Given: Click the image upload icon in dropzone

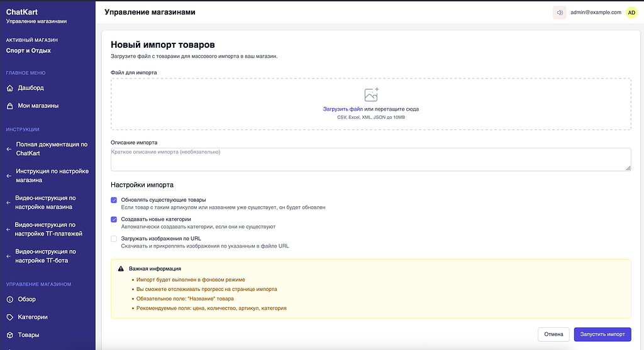Looking at the screenshot, I should (371, 94).
